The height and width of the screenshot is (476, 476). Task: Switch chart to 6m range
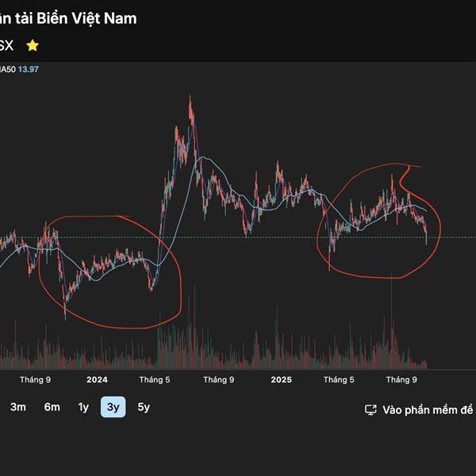(x=52, y=407)
